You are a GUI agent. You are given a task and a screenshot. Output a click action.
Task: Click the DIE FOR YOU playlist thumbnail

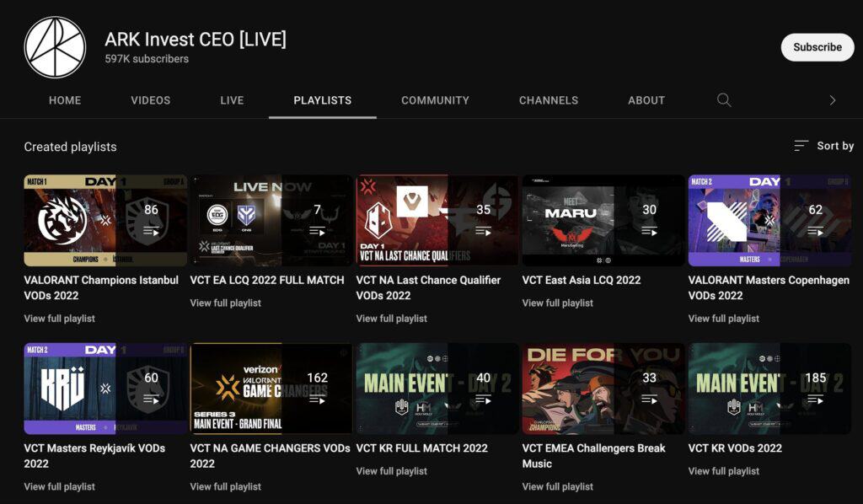(x=603, y=389)
